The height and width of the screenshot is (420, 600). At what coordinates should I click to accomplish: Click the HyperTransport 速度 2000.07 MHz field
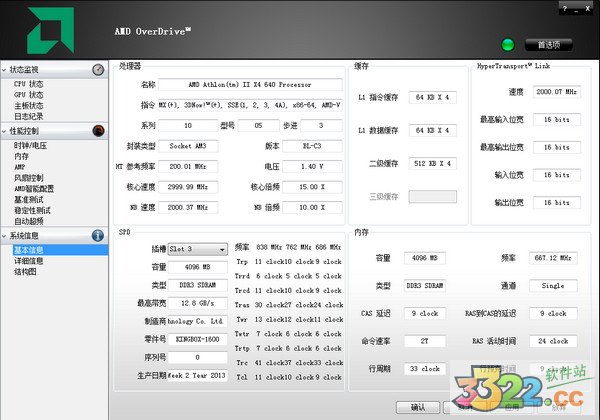pyautogui.click(x=557, y=92)
